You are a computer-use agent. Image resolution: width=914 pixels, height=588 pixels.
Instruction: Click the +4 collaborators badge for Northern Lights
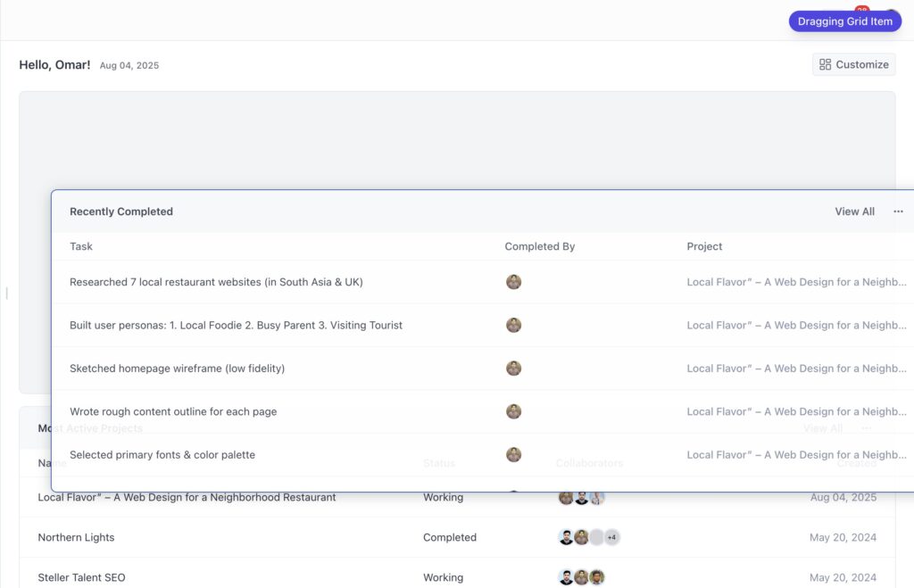[x=611, y=537]
